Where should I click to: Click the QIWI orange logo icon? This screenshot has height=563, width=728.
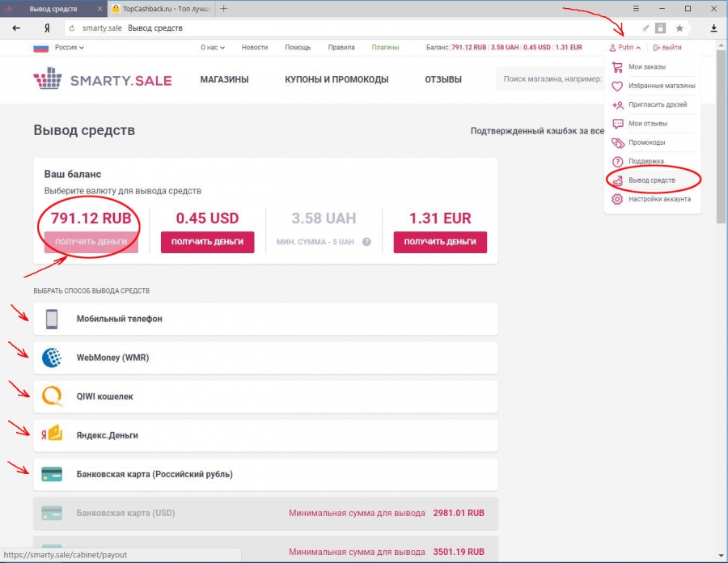pos(52,396)
